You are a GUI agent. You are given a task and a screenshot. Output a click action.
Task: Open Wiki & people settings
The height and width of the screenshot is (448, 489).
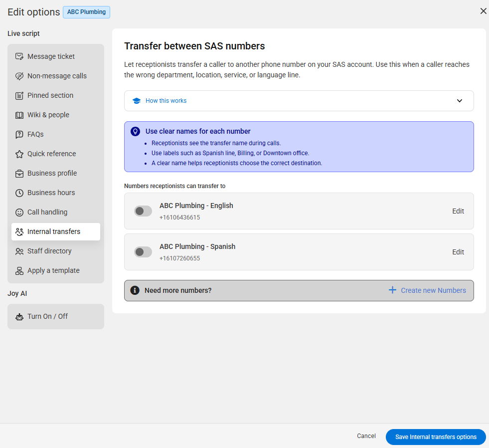pos(56,115)
